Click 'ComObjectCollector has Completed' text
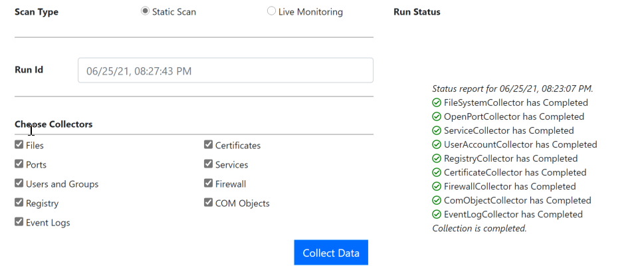Image resolution: width=644 pixels, height=270 pixels. click(x=518, y=201)
